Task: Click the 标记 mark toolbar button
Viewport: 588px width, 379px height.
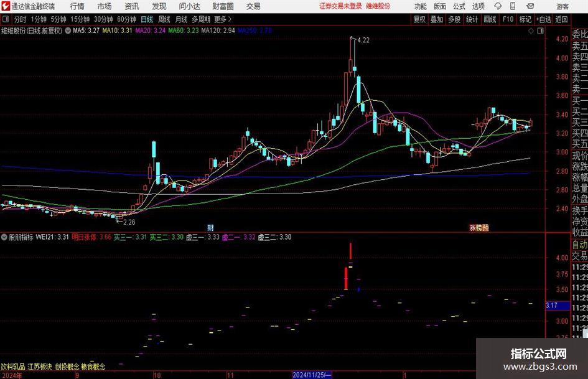Action: click(x=525, y=19)
